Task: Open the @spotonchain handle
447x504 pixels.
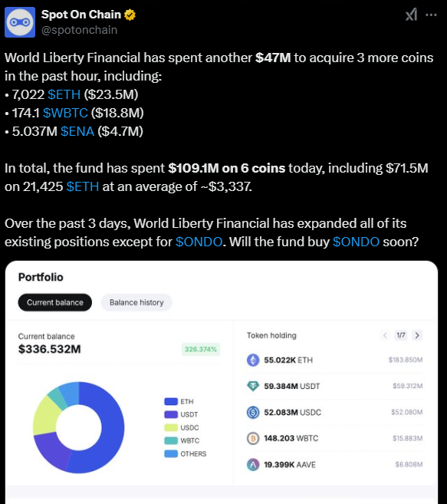Action: pos(80,30)
